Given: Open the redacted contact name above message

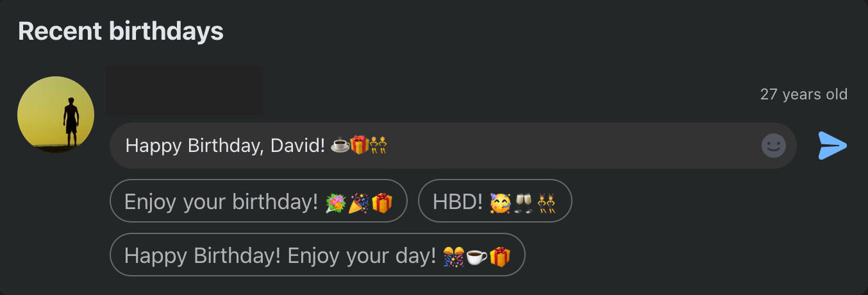Looking at the screenshot, I should [x=185, y=90].
